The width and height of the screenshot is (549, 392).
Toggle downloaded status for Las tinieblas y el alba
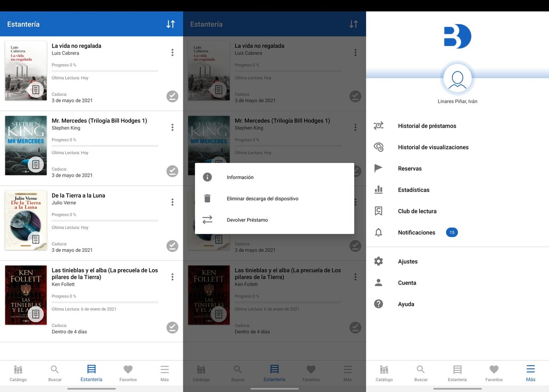click(x=172, y=327)
